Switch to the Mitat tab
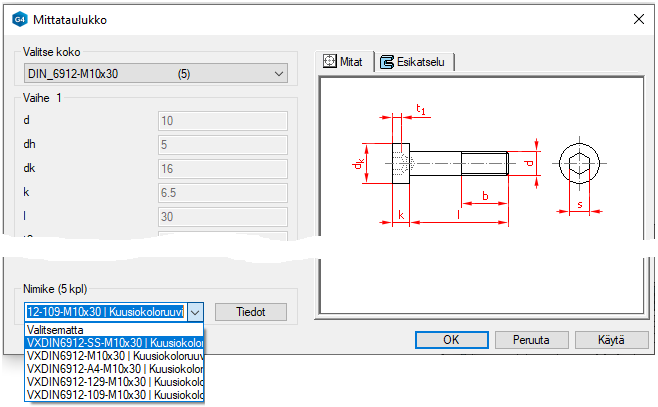Viewport: 658px width, 407px height. [344, 62]
